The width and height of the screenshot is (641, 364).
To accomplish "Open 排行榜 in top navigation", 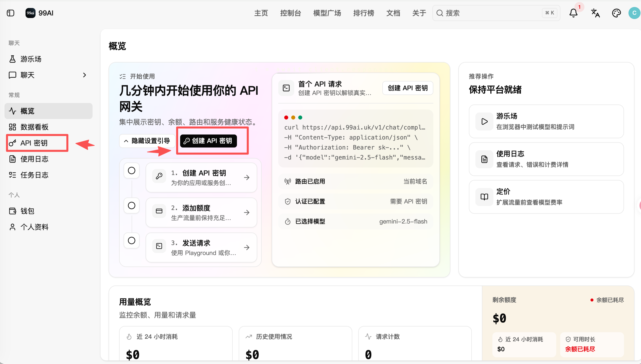I will coord(364,13).
